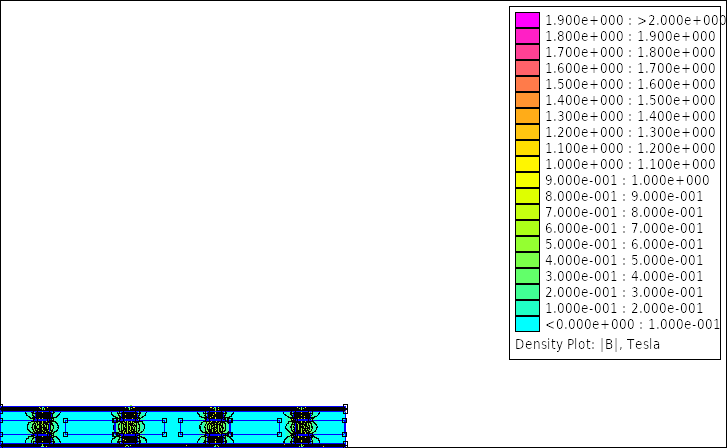
Task: Click the label "1.700e+000 : 1.800e+000"
Action: [x=631, y=52]
